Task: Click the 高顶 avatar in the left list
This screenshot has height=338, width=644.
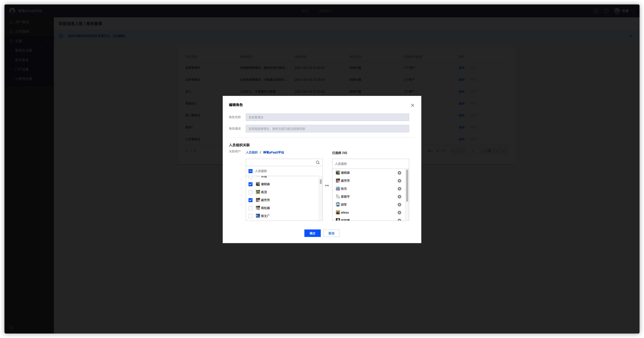Action: [257, 192]
